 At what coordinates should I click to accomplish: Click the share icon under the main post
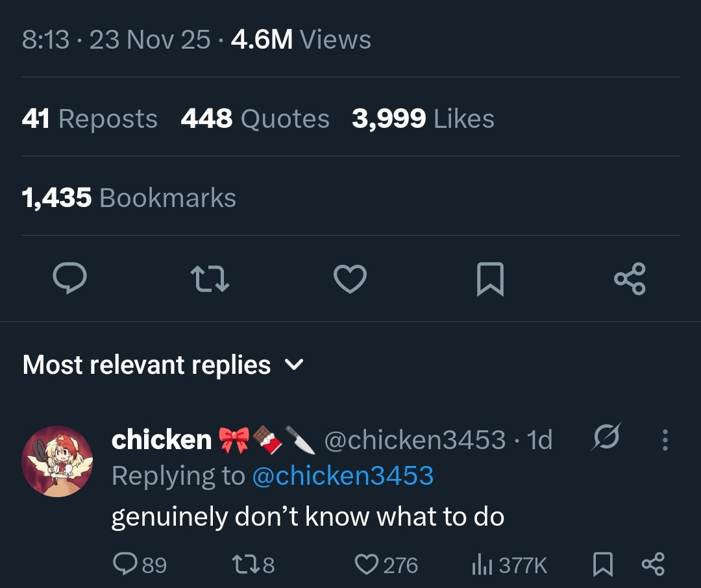click(630, 279)
